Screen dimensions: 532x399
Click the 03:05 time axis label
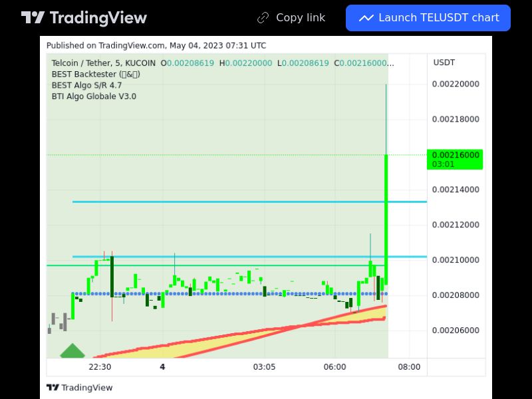264,367
